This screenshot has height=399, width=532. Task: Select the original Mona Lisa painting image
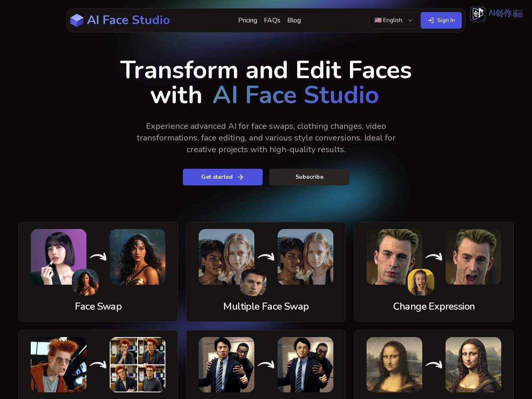point(394,365)
